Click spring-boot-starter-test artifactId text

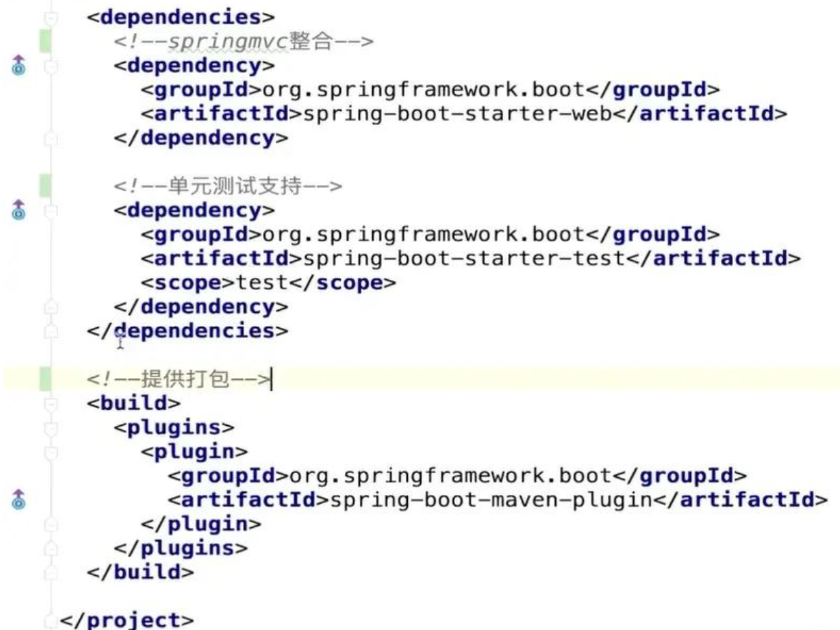click(463, 258)
